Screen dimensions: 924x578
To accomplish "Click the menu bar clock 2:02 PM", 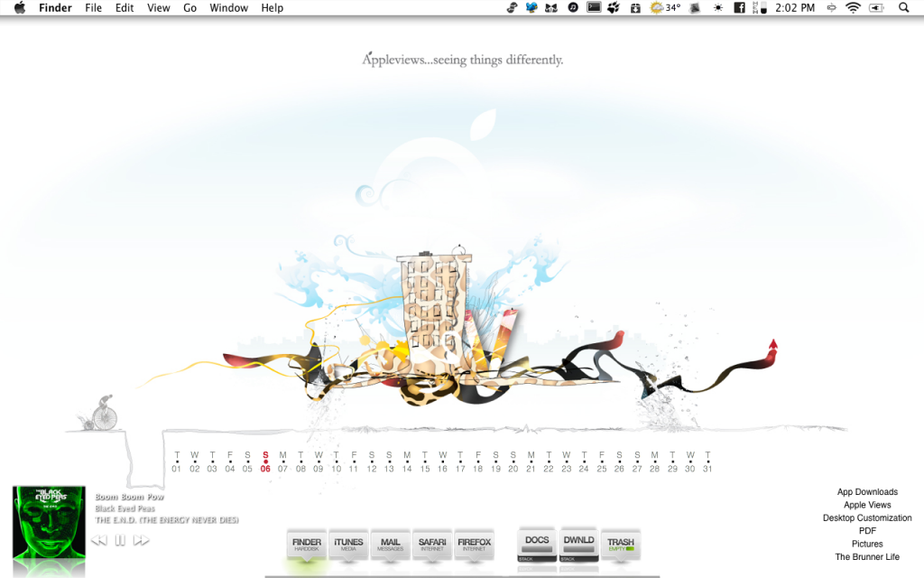I will 795,7.
